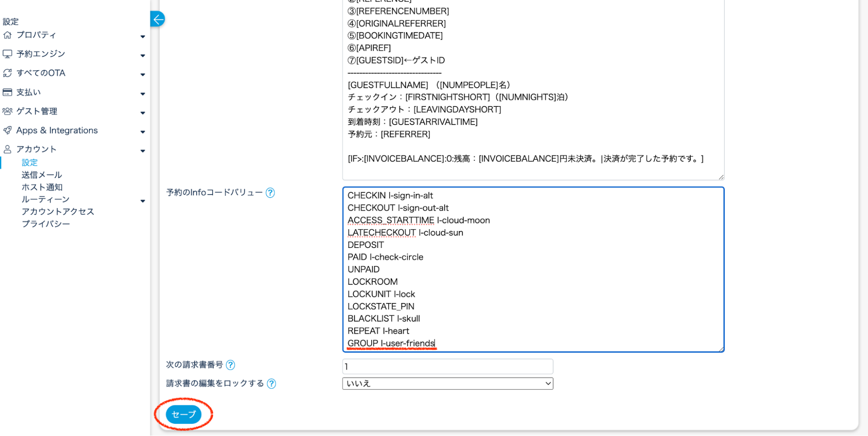Click the monitor icon beside 予約エンジン

pyautogui.click(x=7, y=54)
